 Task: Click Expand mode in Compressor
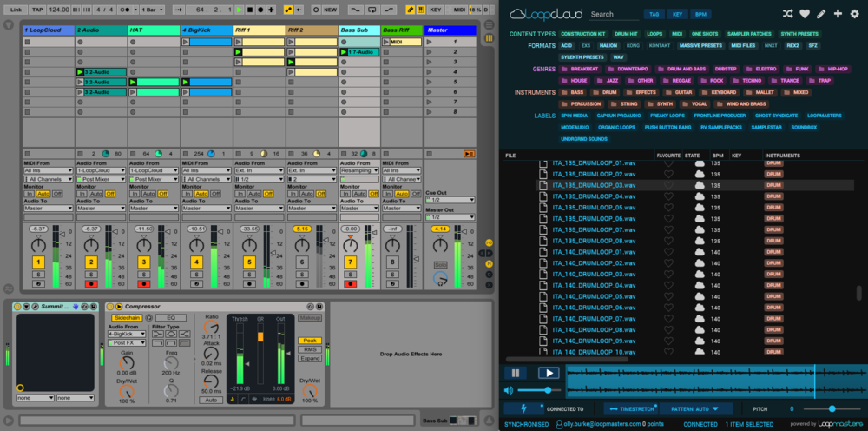pos(310,358)
